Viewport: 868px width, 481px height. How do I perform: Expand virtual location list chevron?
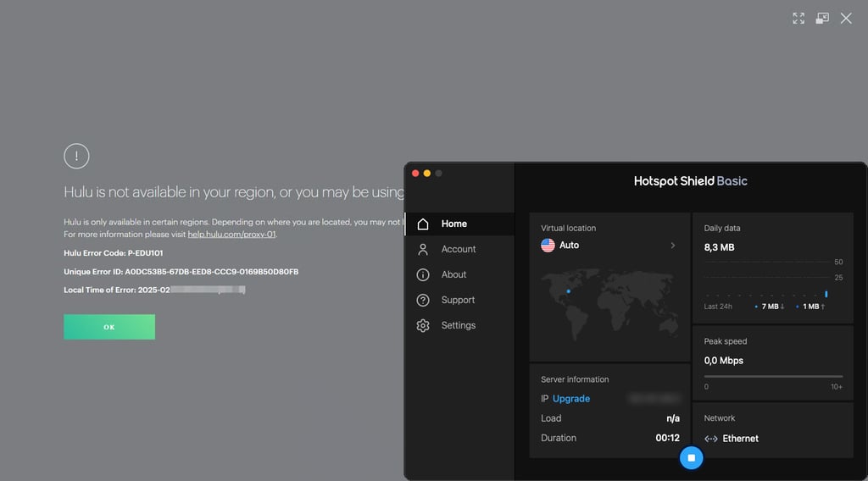pos(672,246)
